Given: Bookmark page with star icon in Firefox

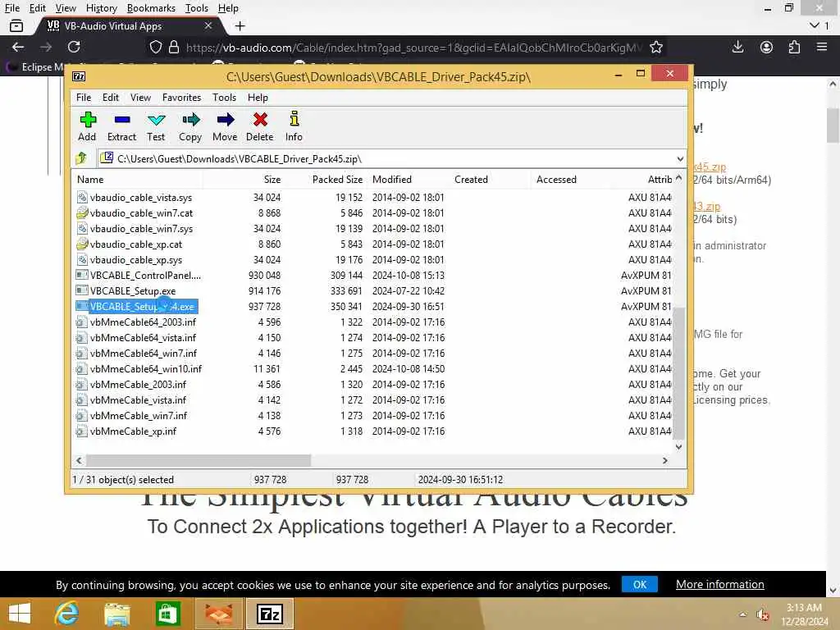Looking at the screenshot, I should tap(656, 47).
